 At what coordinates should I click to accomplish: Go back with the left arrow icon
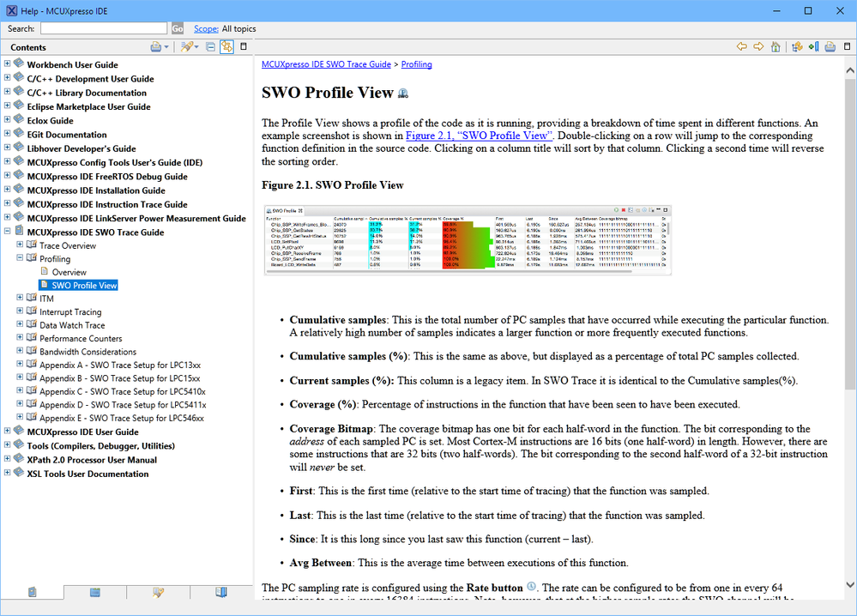742,46
